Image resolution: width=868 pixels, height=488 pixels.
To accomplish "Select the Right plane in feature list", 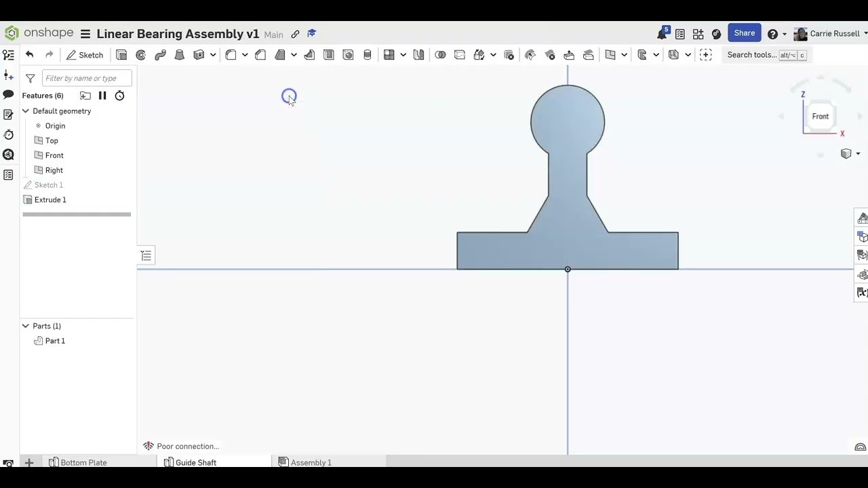I will click(x=54, y=171).
